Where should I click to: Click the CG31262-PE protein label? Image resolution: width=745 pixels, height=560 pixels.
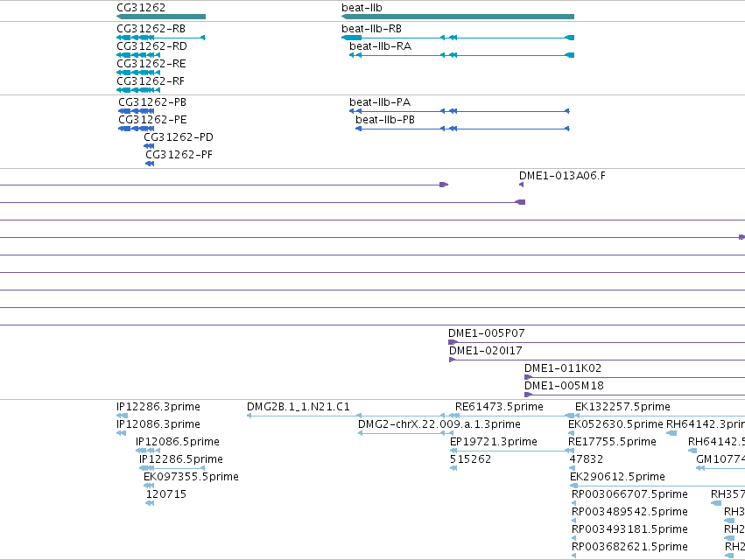[x=152, y=120]
